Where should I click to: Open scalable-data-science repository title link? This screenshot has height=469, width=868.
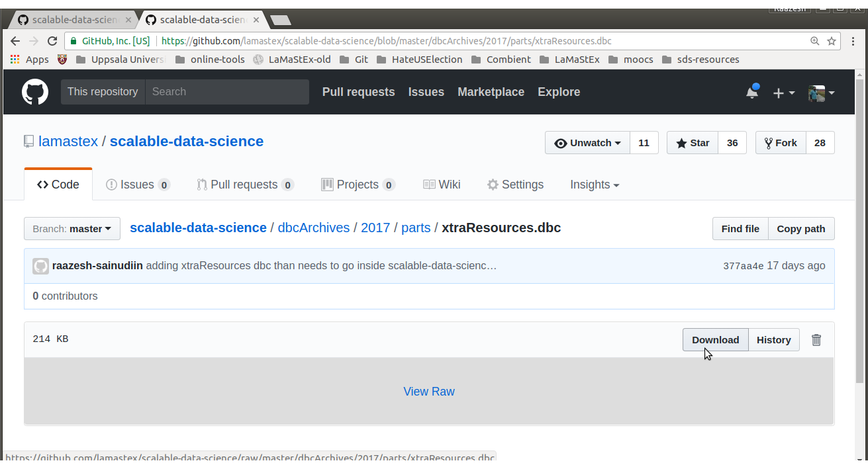pos(187,142)
